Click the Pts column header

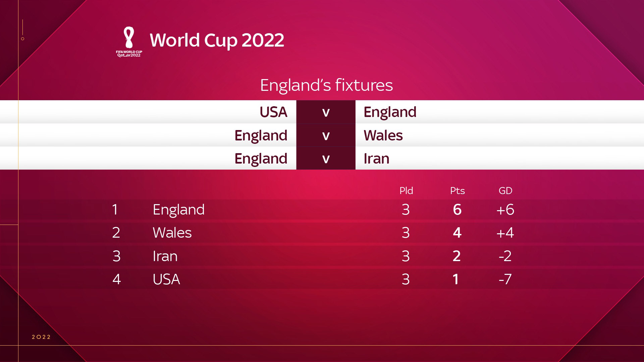click(457, 191)
